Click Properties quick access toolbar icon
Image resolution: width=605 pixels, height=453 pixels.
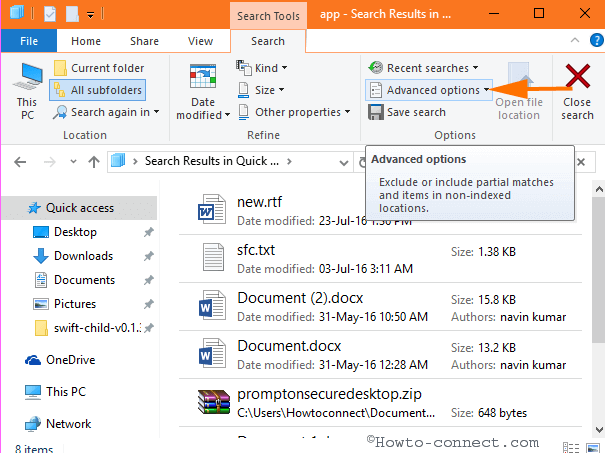50,14
